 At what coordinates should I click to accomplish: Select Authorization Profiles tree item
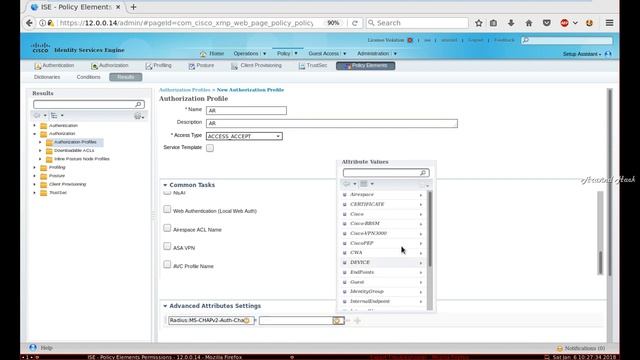[x=75, y=142]
